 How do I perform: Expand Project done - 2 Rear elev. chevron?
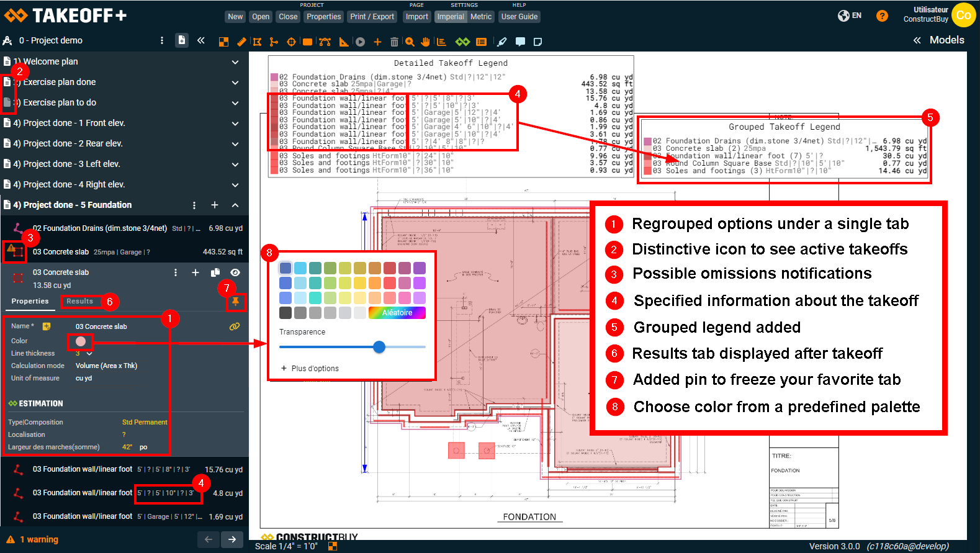click(x=235, y=144)
